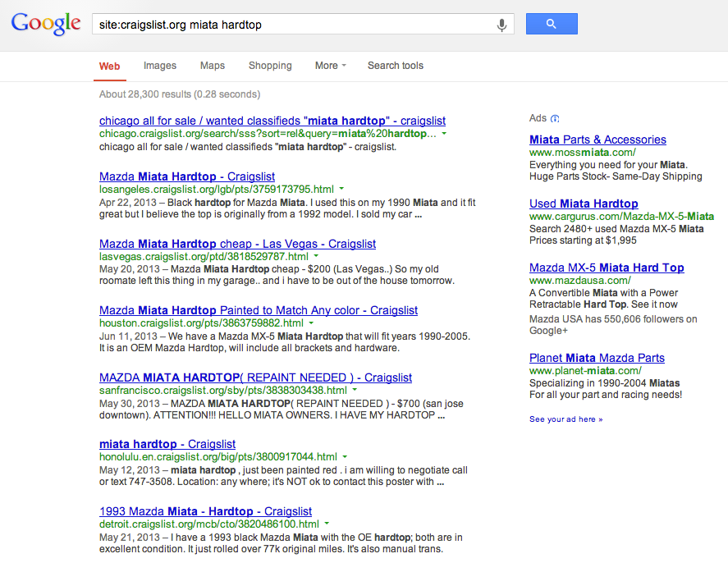Open MAZDA MIATA HARDTOP (REPAINT NEEDED) result
Screen dimensions: 728x572
click(255, 378)
